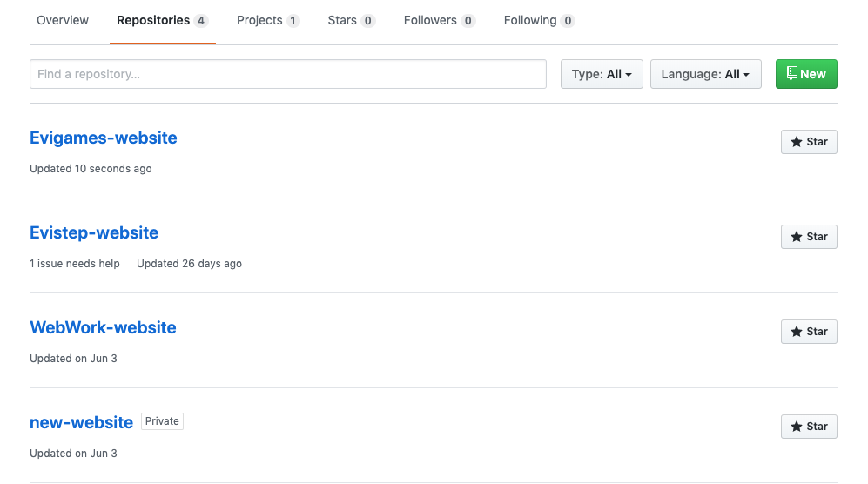Expand the Language: All dropdown
The width and height of the screenshot is (868, 484).
tap(706, 74)
